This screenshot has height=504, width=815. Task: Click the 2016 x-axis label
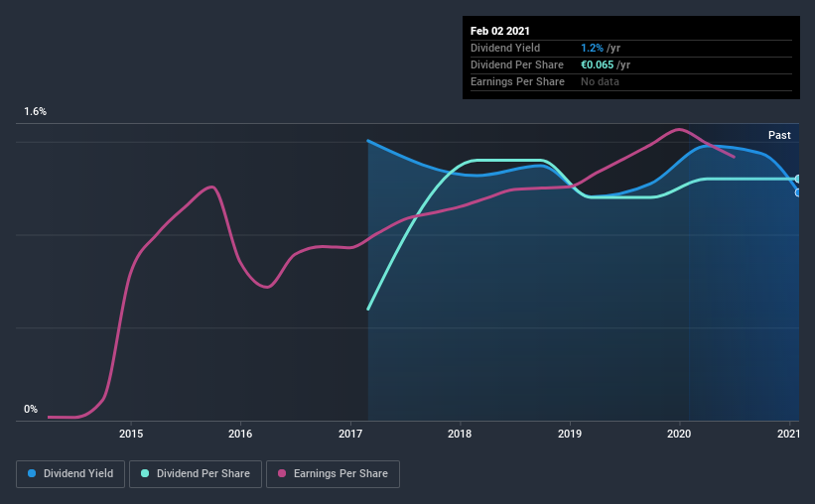click(240, 434)
